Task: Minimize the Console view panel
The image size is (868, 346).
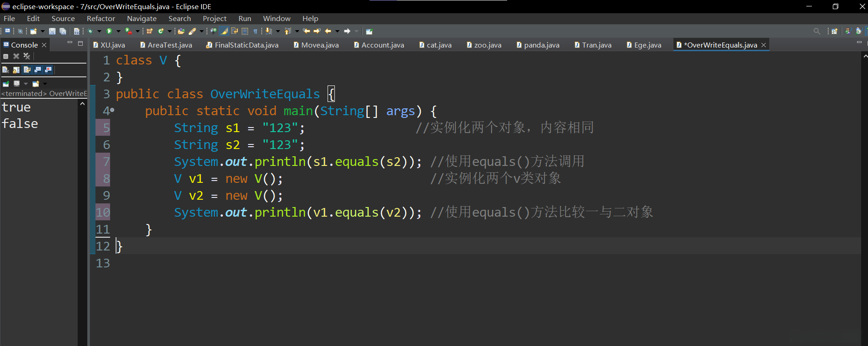Action: pyautogui.click(x=70, y=43)
